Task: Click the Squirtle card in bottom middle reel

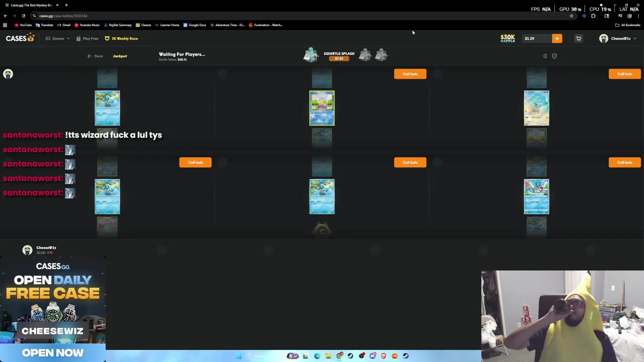Action: point(322,197)
